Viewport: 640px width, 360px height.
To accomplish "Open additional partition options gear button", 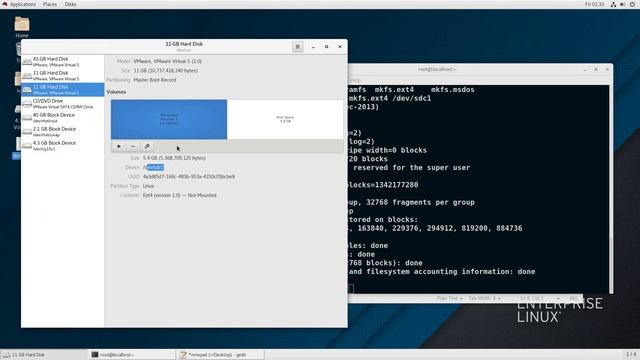I will click(147, 146).
